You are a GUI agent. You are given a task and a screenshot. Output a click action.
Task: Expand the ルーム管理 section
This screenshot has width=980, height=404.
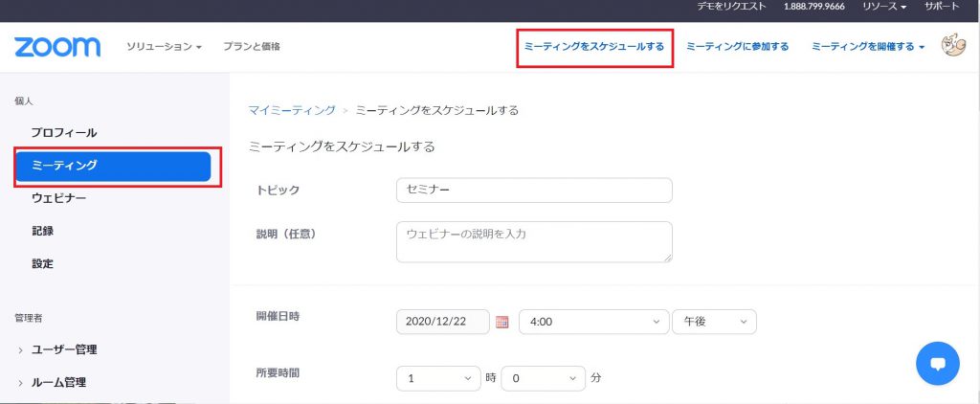coord(53,383)
